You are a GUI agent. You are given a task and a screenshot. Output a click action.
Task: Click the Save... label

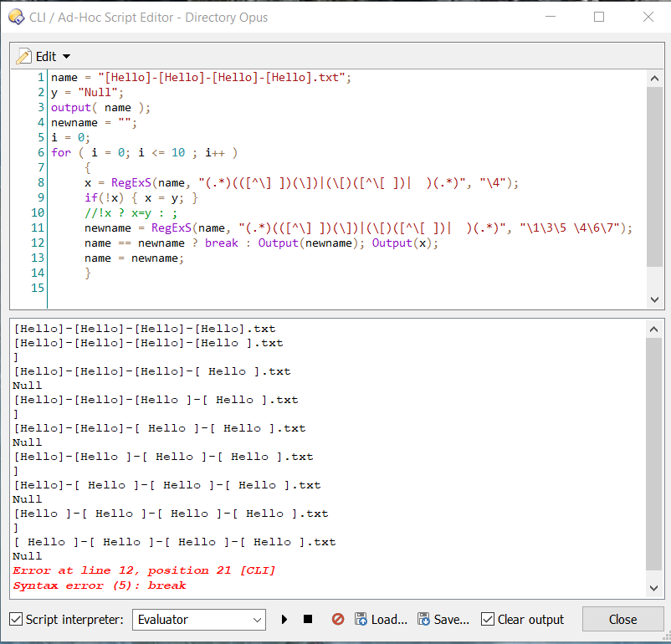452,620
